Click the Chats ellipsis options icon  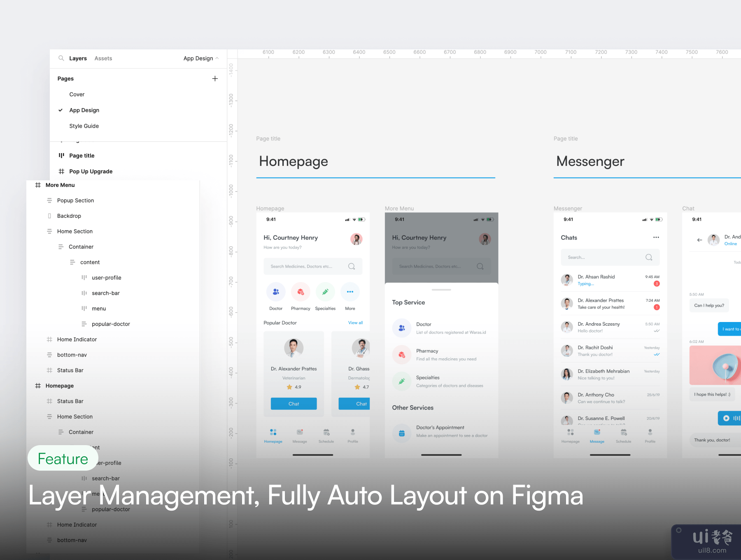click(656, 238)
